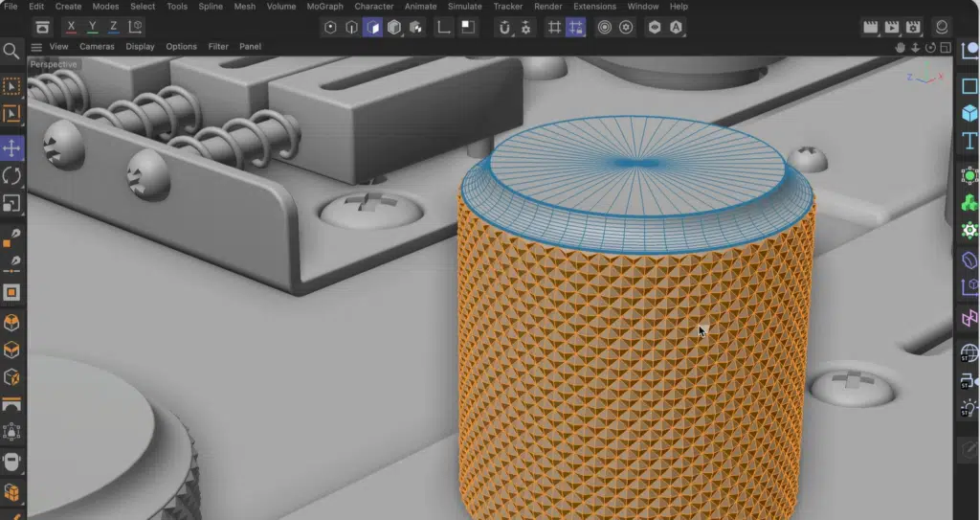Click the hexagon eye display icon
The image size is (980, 520).
(655, 27)
